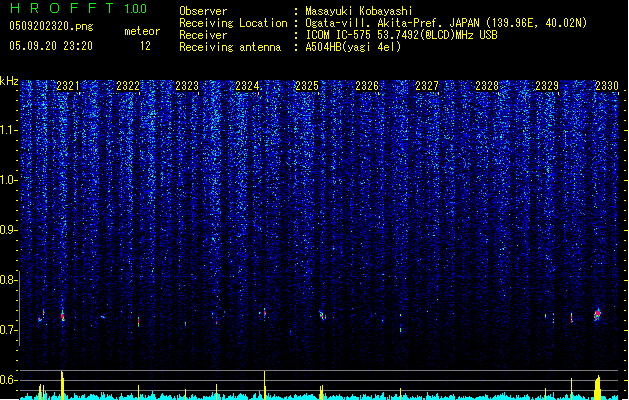Screen dimensions: 629x400
Task: Click the 2322 time marker
Action: 128,86
